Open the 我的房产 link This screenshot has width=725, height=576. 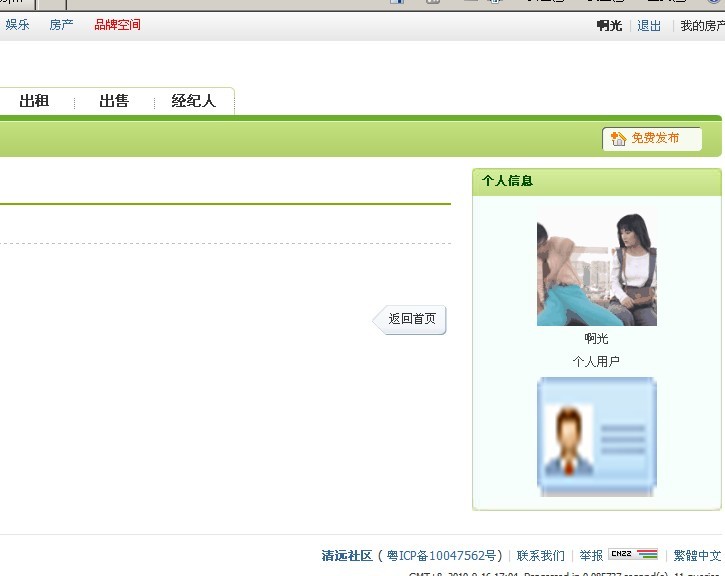[702, 25]
